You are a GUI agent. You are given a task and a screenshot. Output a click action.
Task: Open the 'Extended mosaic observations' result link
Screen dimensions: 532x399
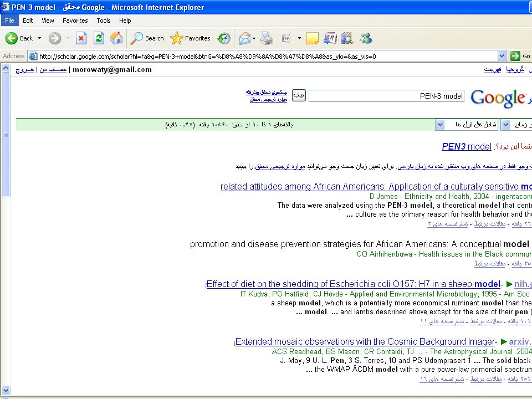coord(365,342)
